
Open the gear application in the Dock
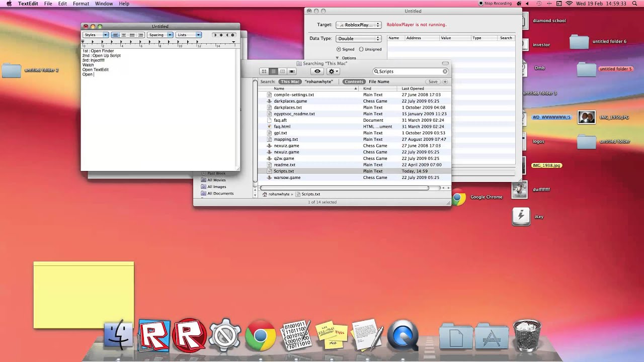click(x=224, y=335)
